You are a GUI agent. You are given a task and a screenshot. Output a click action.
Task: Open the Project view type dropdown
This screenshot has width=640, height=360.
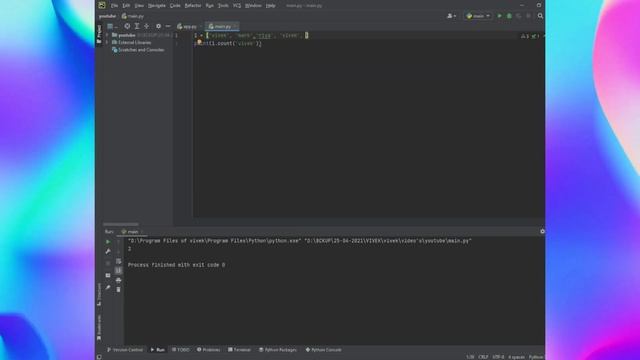point(112,26)
